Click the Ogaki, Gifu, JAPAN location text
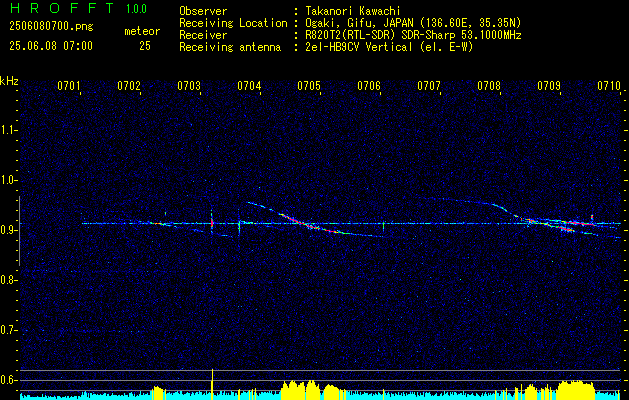Viewport: 629px width, 400px height. point(413,23)
